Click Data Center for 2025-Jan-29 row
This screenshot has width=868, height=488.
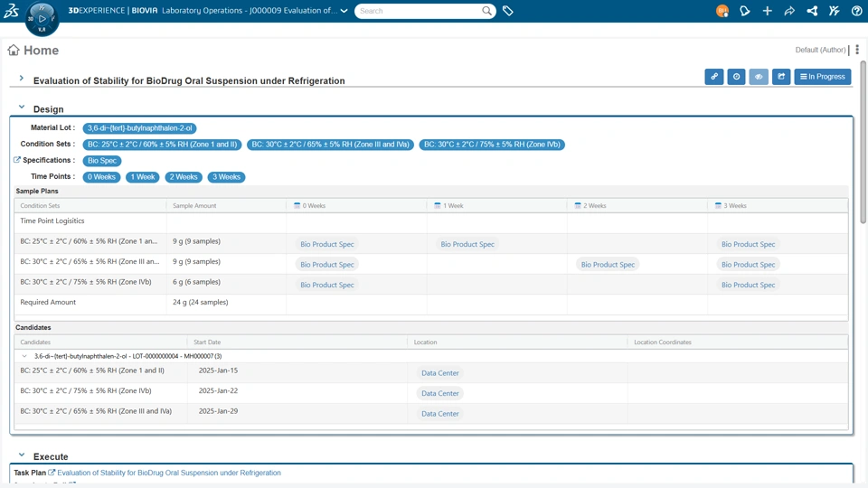[440, 414]
